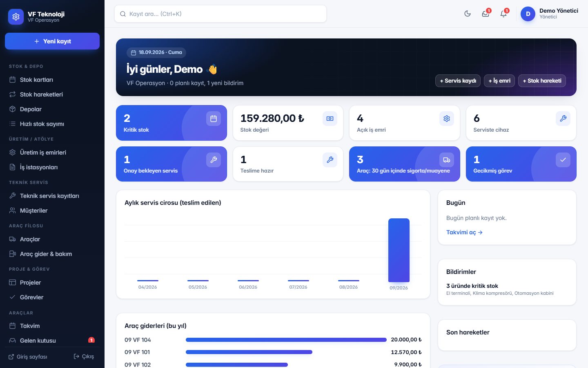
Task: Click the VF Teknoloji gear logo
Action: click(x=16, y=17)
